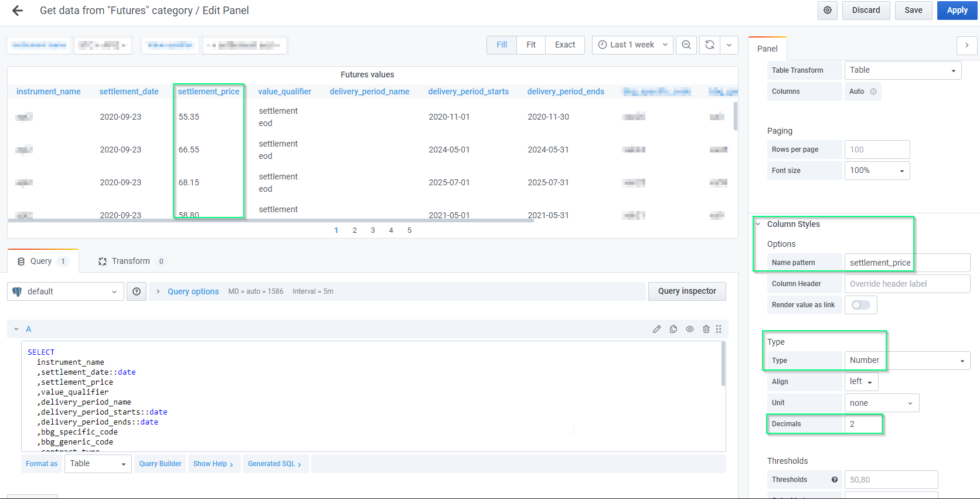Viewport: 980px width, 499px height.
Task: Click the Thresholds help info icon
Action: [835, 480]
